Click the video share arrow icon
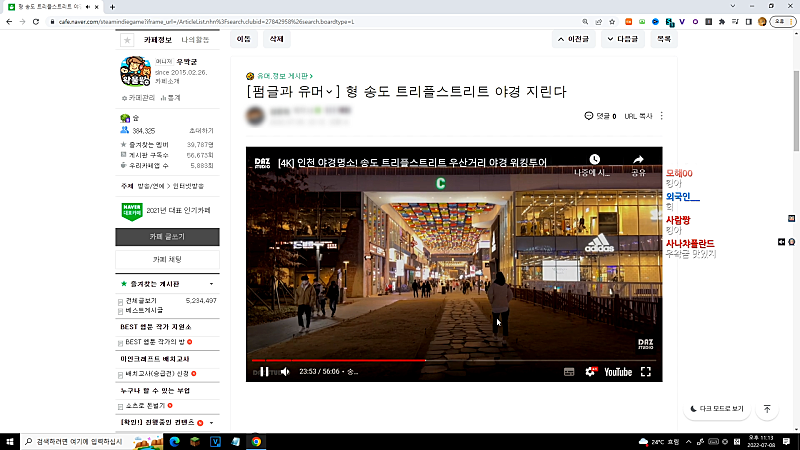The image size is (800, 450). tap(638, 160)
